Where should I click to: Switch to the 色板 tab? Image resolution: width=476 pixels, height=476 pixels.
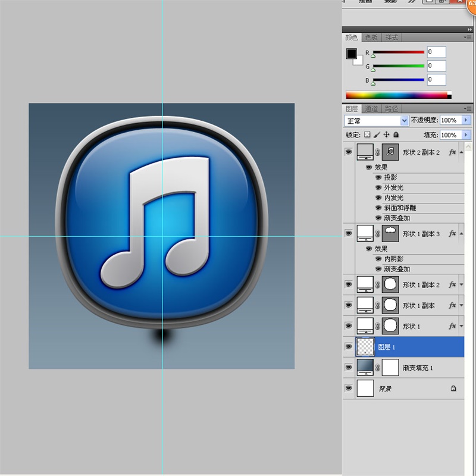point(371,37)
